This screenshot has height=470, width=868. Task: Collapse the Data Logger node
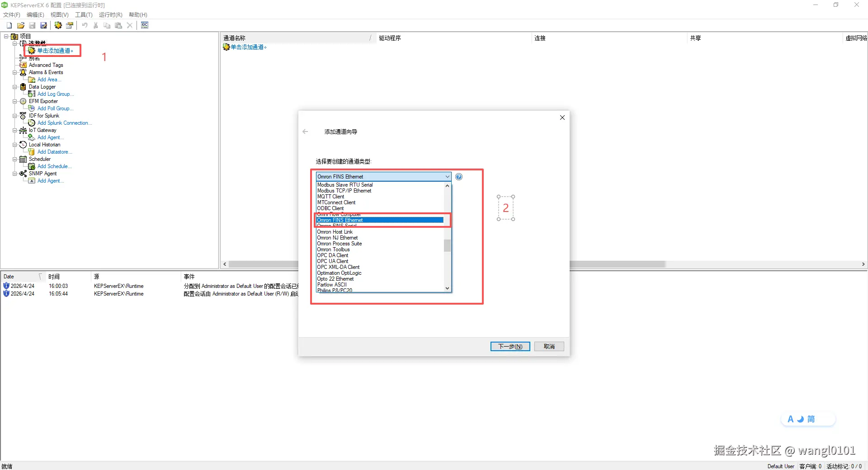coord(15,87)
